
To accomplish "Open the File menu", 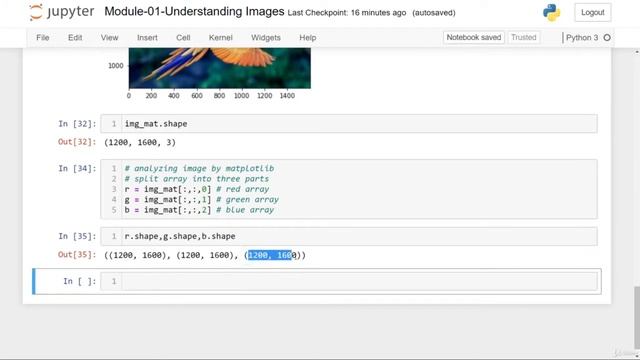I will [42, 38].
